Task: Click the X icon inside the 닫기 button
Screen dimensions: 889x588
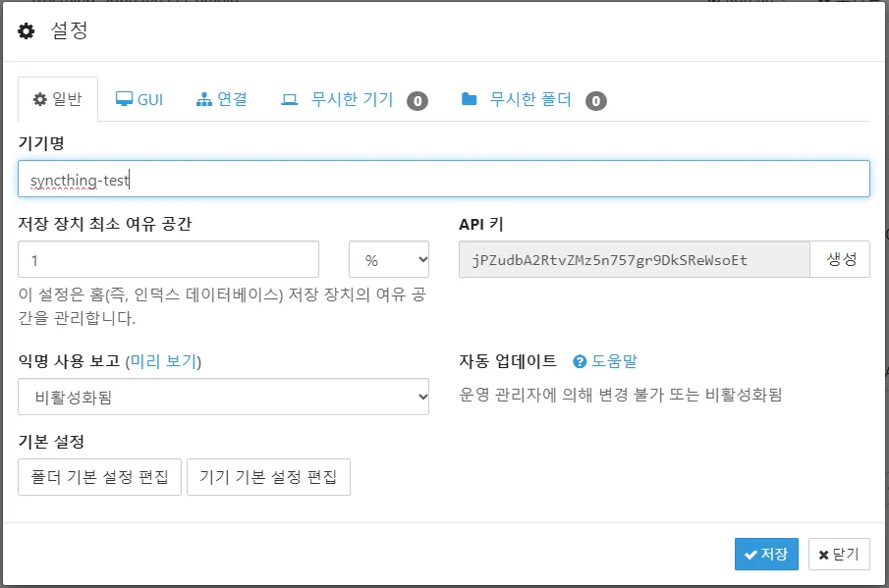Action: [x=822, y=554]
